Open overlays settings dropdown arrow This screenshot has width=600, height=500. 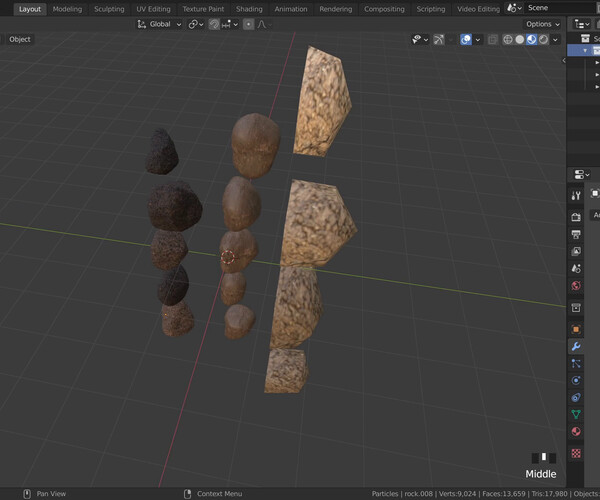(x=478, y=39)
